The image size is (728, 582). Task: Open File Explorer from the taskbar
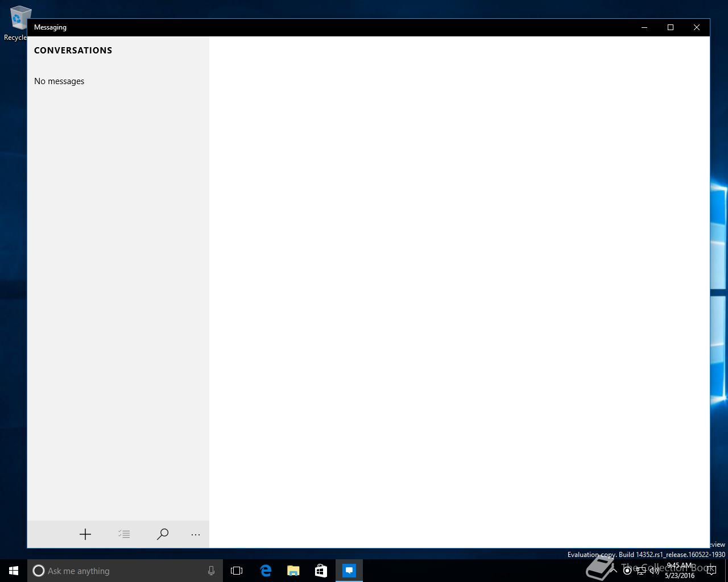coord(293,571)
